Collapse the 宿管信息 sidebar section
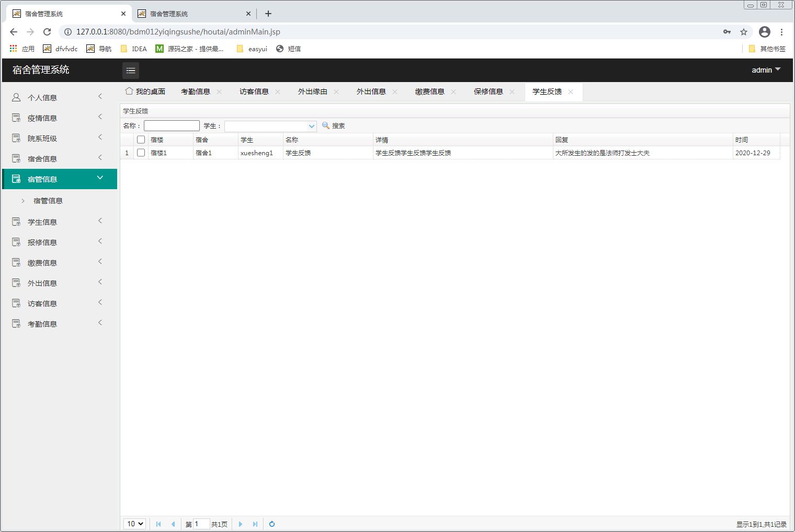Viewport: 795px width, 532px height. pyautogui.click(x=100, y=178)
